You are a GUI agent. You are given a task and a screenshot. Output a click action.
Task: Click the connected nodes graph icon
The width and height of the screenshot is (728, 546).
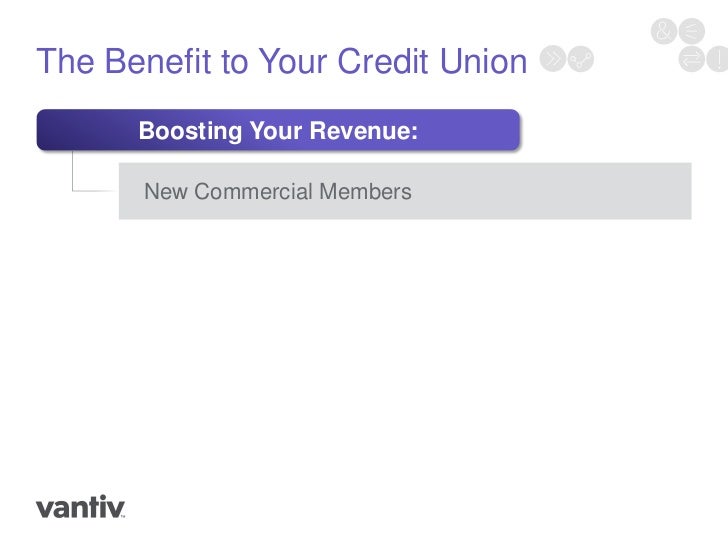(581, 59)
